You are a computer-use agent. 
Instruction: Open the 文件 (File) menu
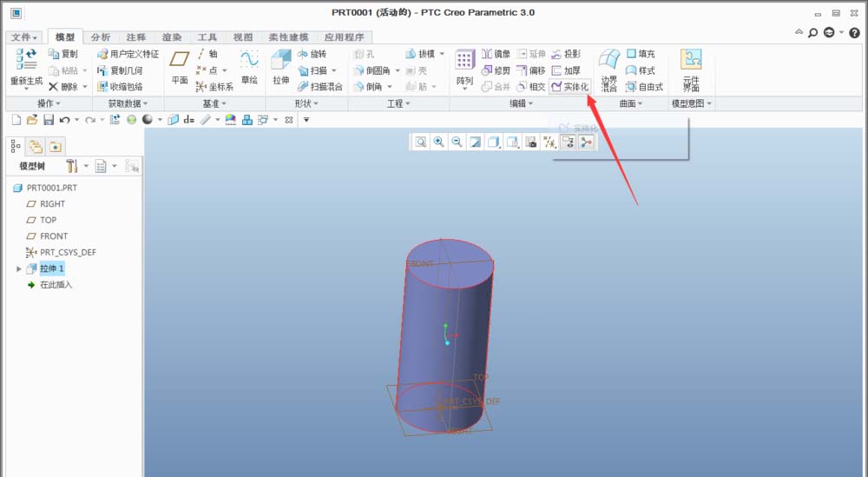(x=23, y=37)
